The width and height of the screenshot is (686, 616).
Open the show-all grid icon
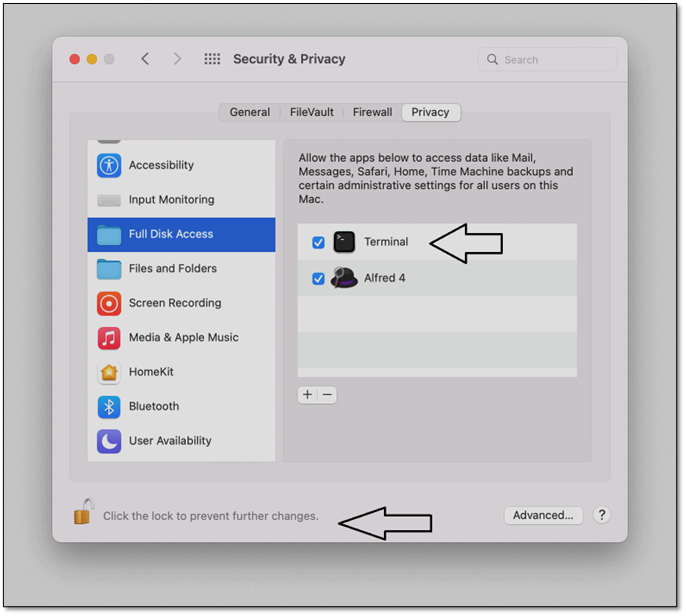click(x=212, y=59)
